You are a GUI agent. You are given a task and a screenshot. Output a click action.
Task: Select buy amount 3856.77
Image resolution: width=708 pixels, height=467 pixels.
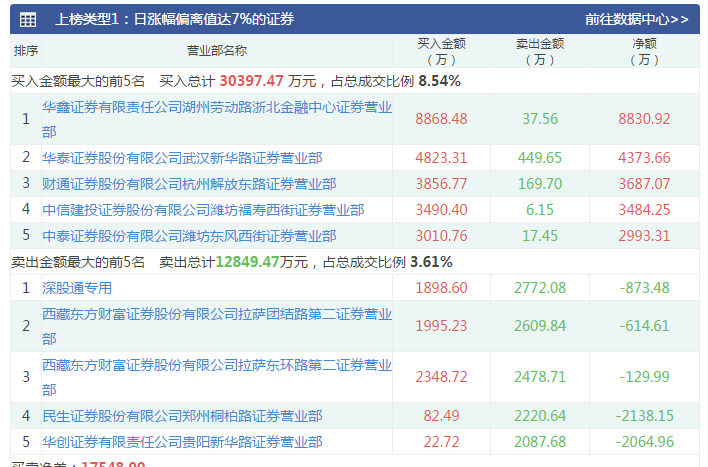click(x=441, y=184)
